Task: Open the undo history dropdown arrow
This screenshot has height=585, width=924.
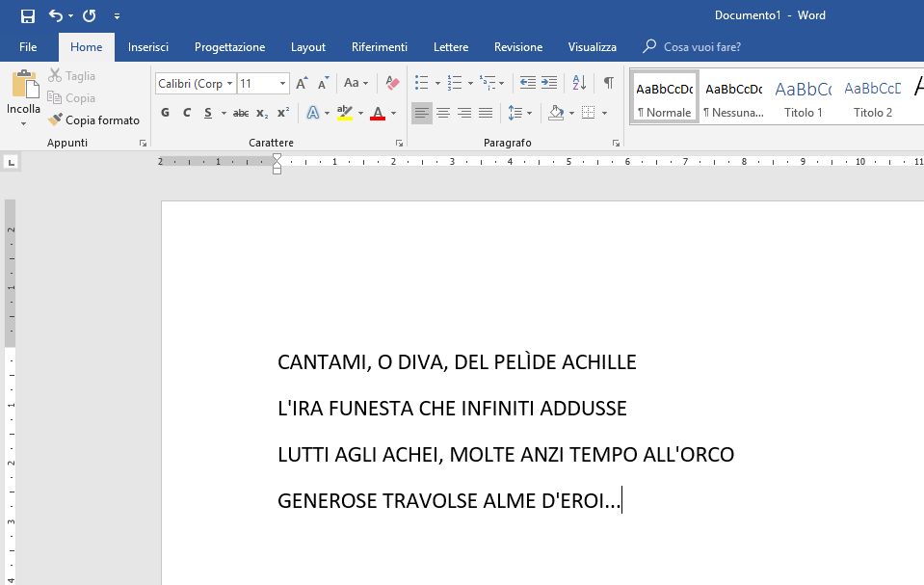Action: (70, 16)
